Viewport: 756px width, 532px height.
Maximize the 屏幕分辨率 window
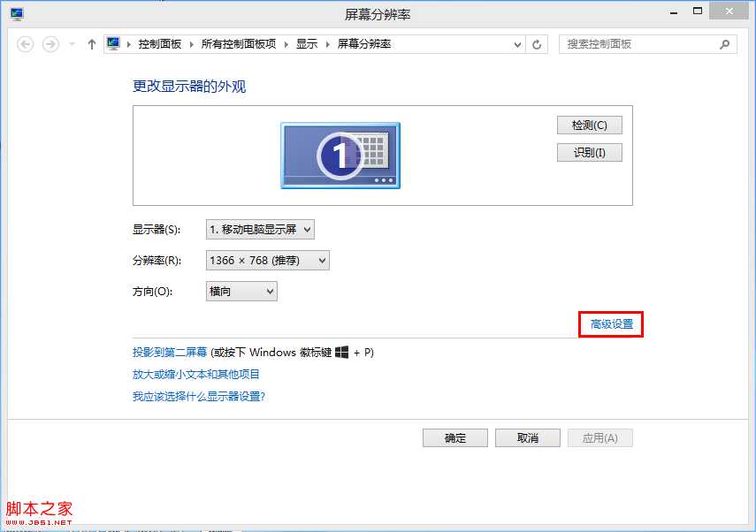[x=697, y=11]
